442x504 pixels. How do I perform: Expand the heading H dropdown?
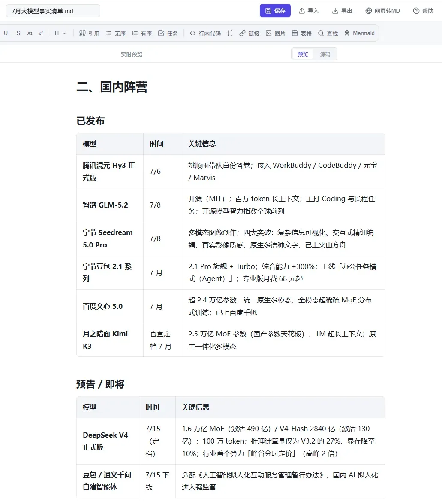tap(60, 33)
